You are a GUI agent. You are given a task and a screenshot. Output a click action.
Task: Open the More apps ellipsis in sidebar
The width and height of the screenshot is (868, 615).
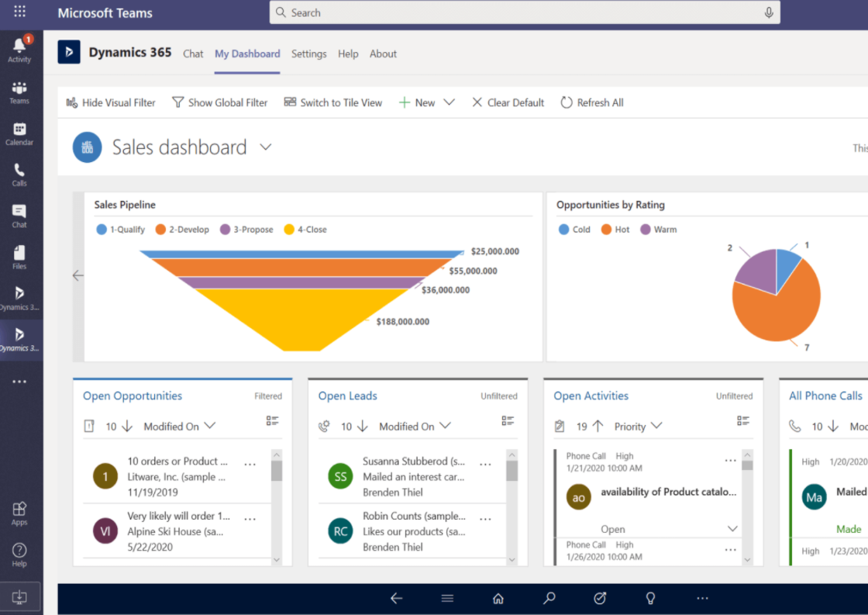coord(19,382)
